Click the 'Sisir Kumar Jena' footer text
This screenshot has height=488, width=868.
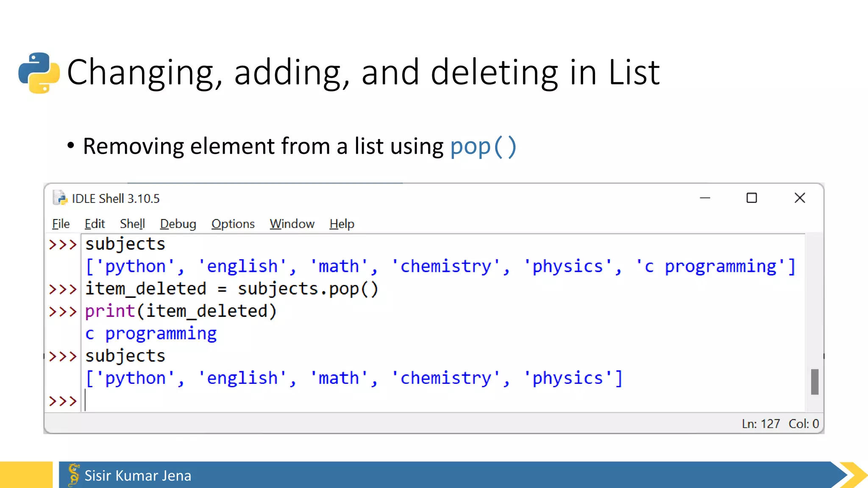138,476
